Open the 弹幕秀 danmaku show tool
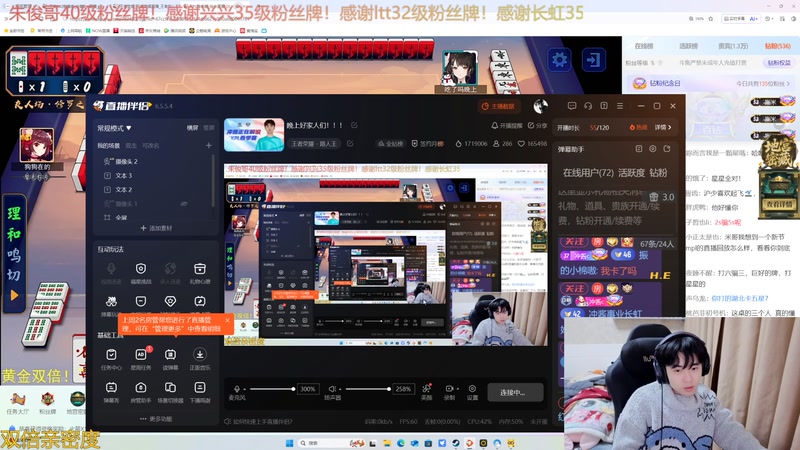 point(111,392)
